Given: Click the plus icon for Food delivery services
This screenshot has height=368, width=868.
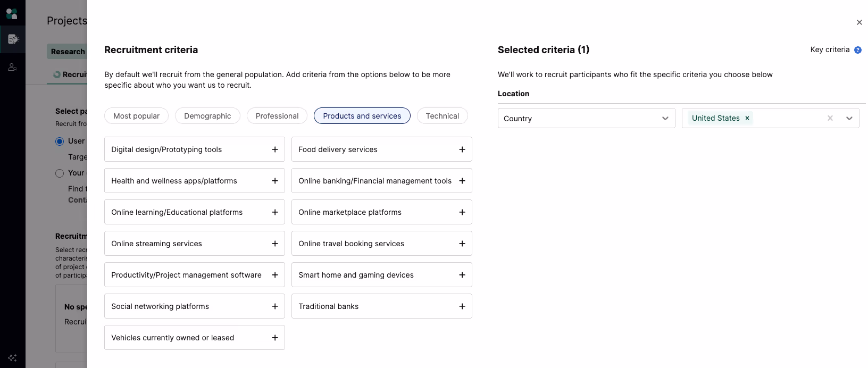Looking at the screenshot, I should coord(462,149).
